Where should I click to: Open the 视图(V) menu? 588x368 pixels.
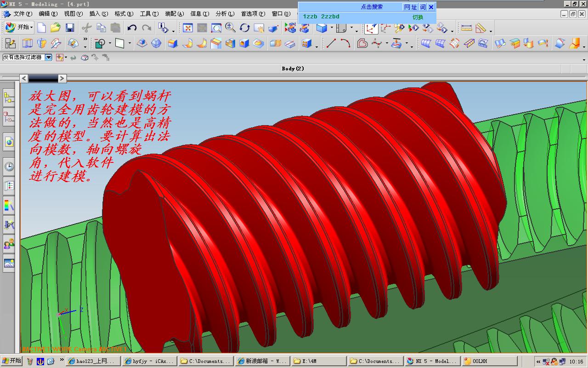[73, 14]
